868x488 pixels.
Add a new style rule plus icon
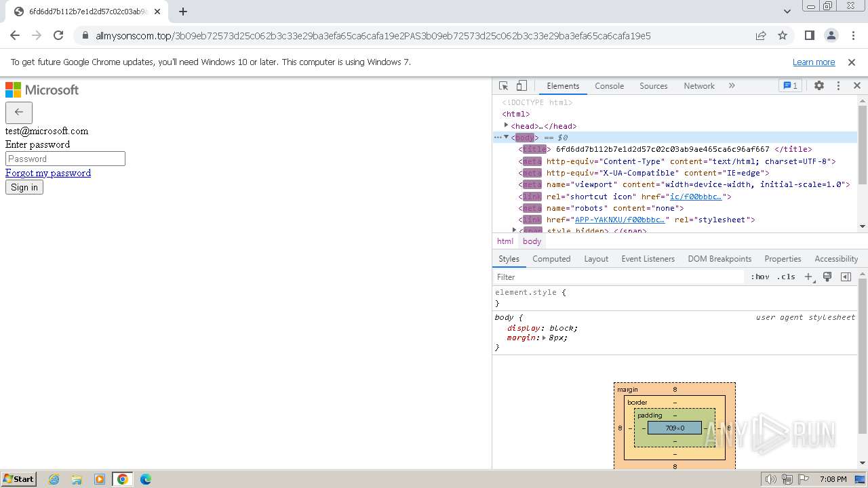pyautogui.click(x=808, y=277)
